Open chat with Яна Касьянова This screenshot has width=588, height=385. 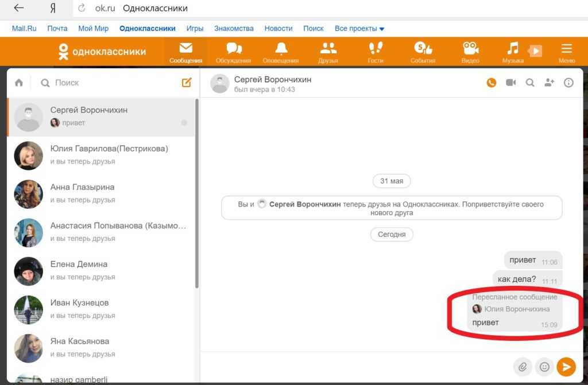101,348
